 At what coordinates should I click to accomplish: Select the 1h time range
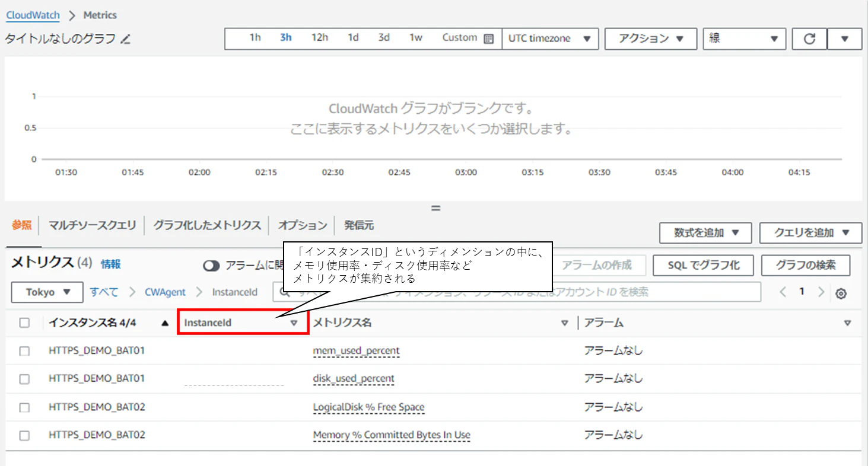[x=255, y=37]
